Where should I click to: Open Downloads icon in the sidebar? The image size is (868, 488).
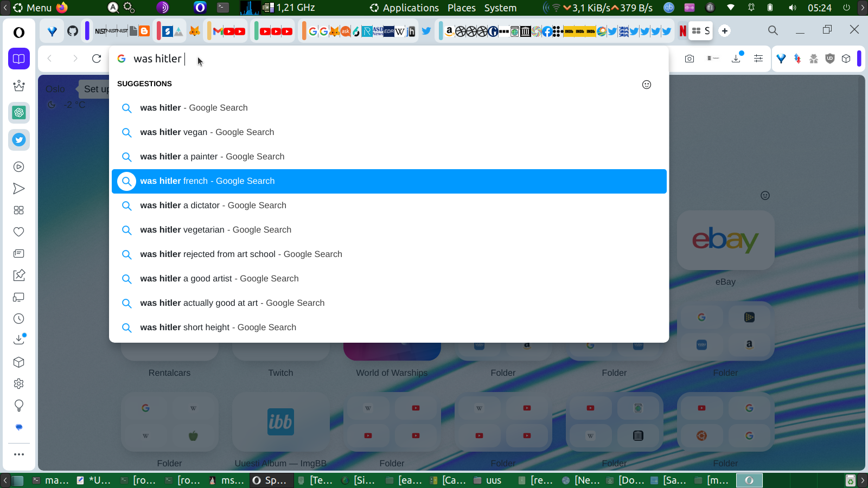click(x=19, y=339)
